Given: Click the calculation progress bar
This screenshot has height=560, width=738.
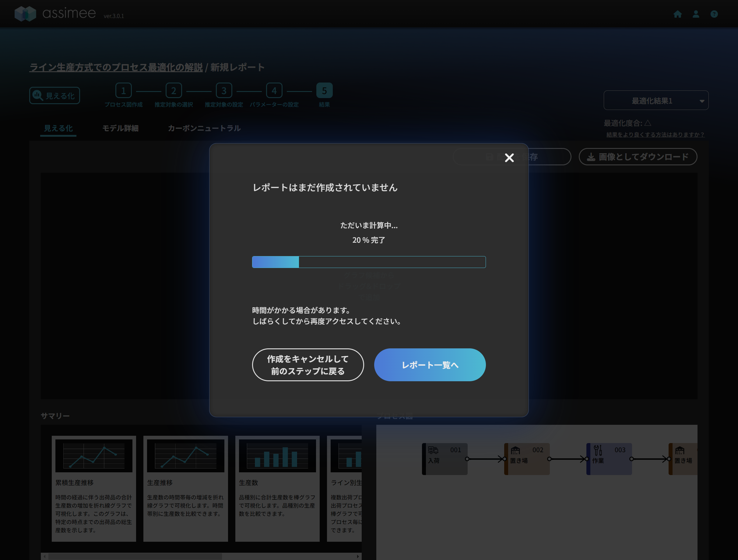Looking at the screenshot, I should [x=369, y=262].
